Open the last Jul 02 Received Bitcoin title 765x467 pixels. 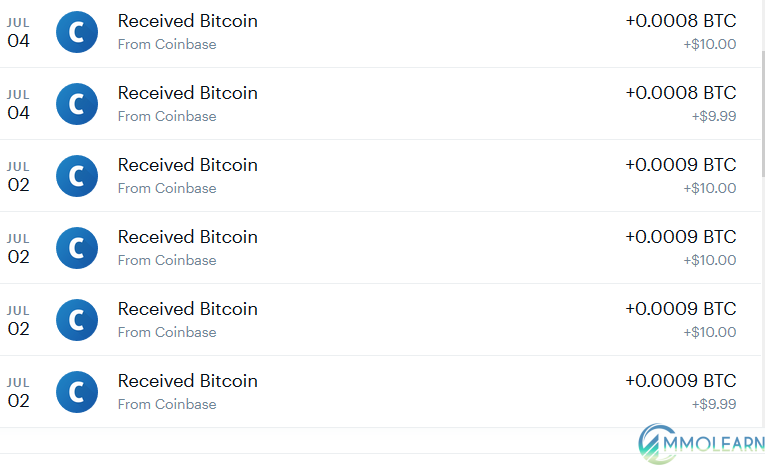pos(187,381)
